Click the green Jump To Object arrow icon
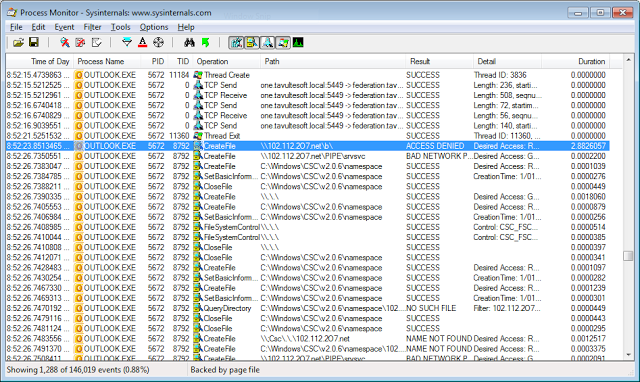This screenshot has width=640, height=382. point(205,42)
